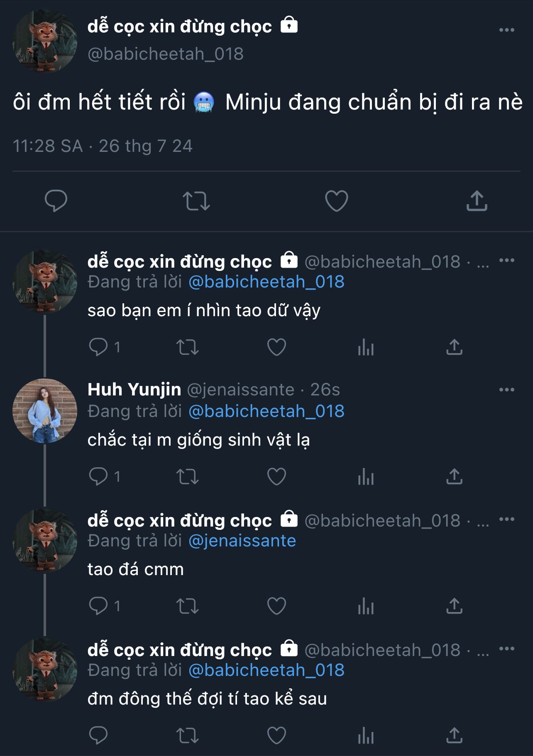Open more options on Huh Yunjin's reply
Image resolution: width=533 pixels, height=756 pixels.
point(506,390)
